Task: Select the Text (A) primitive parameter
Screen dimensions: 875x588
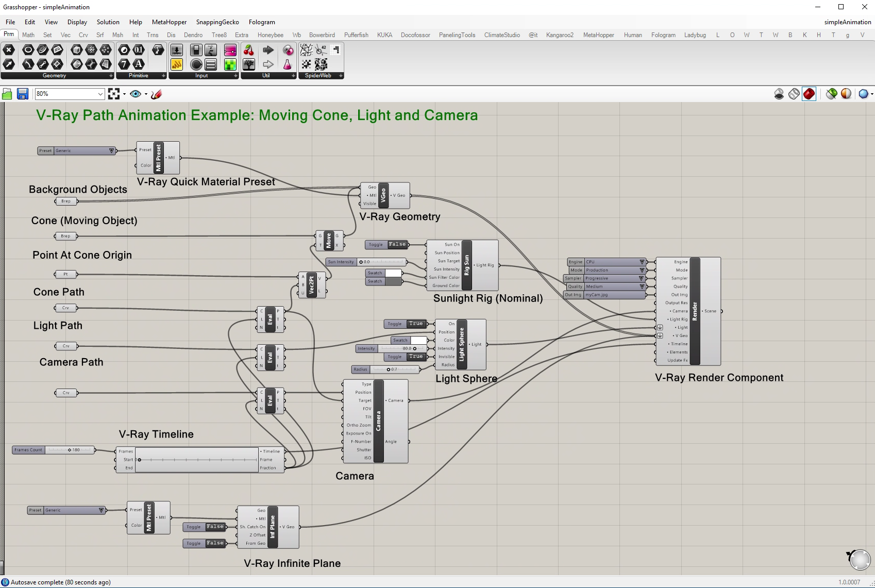Action: click(x=139, y=64)
